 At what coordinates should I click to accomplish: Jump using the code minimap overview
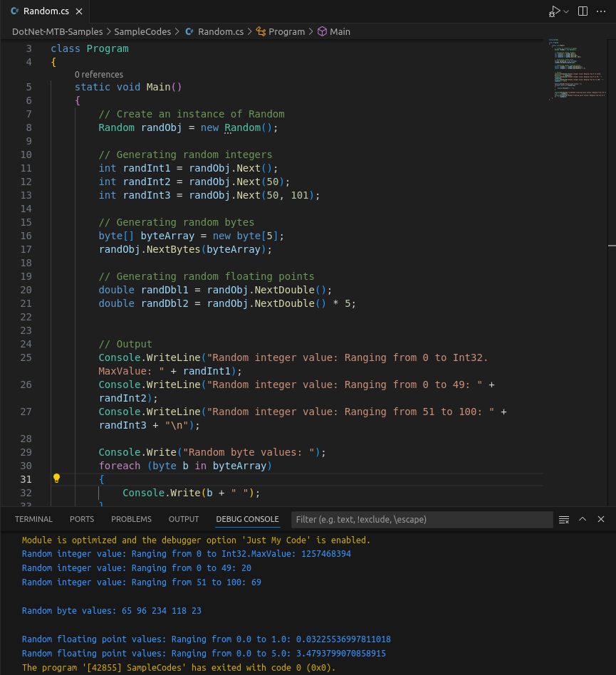point(577,69)
